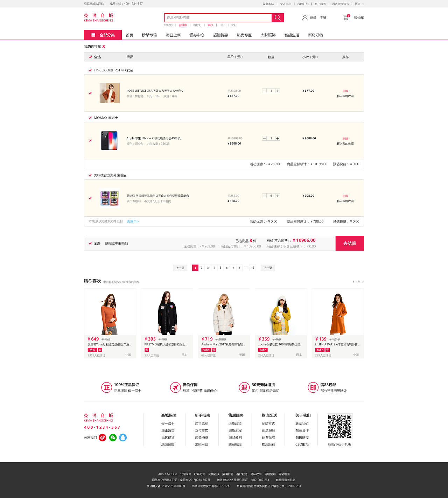Go to 首页 nav tab
Viewport: 448px width, 498px height.
point(129,35)
